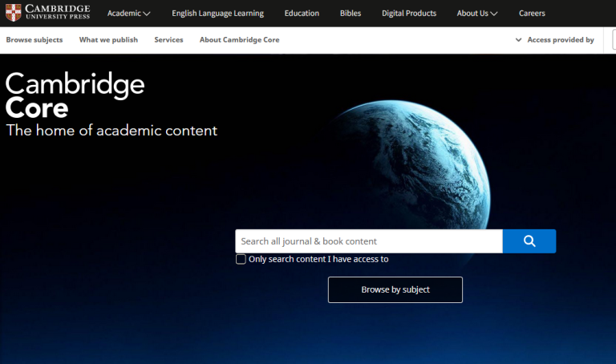Go to the Bibles section
Viewport: 616px width, 364px height.
coord(351,14)
